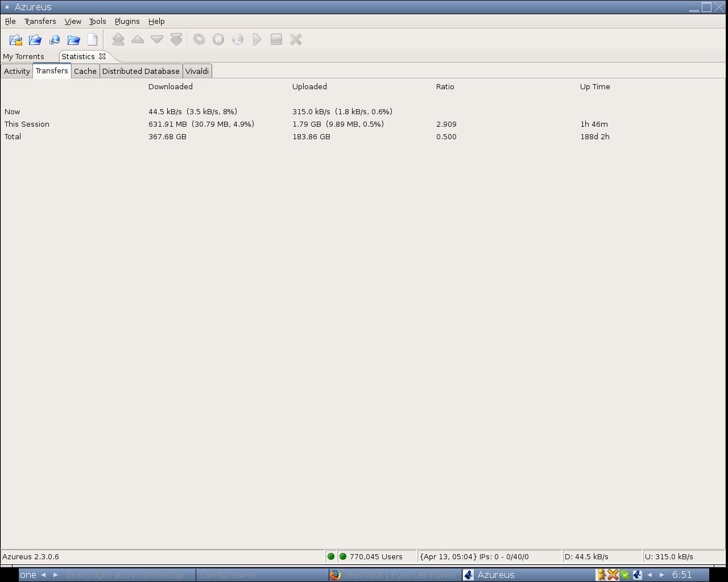This screenshot has width=728, height=582.
Task: Click the Ratio column header
Action: click(x=445, y=86)
